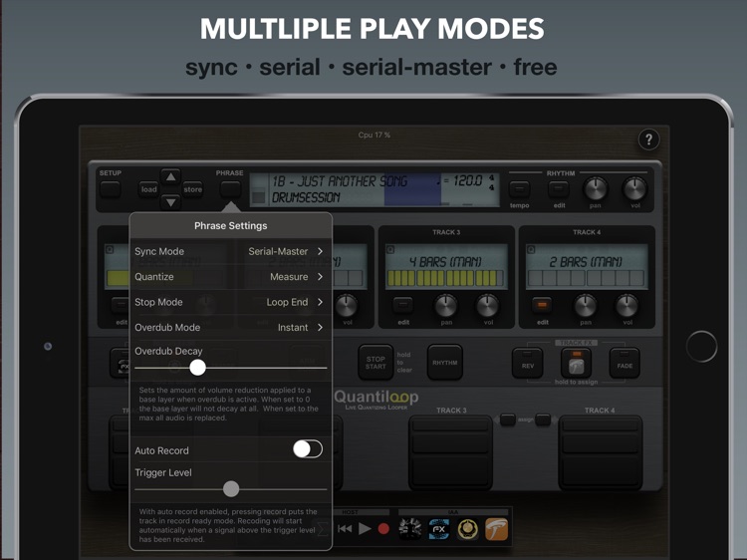Adjust the vol knob beside the popup

pyautogui.click(x=347, y=306)
